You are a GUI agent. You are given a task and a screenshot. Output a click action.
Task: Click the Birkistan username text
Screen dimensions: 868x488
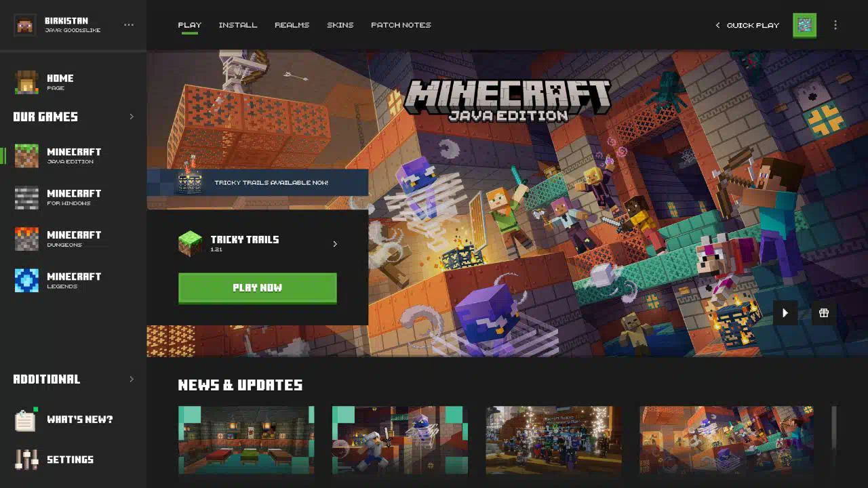[66, 21]
